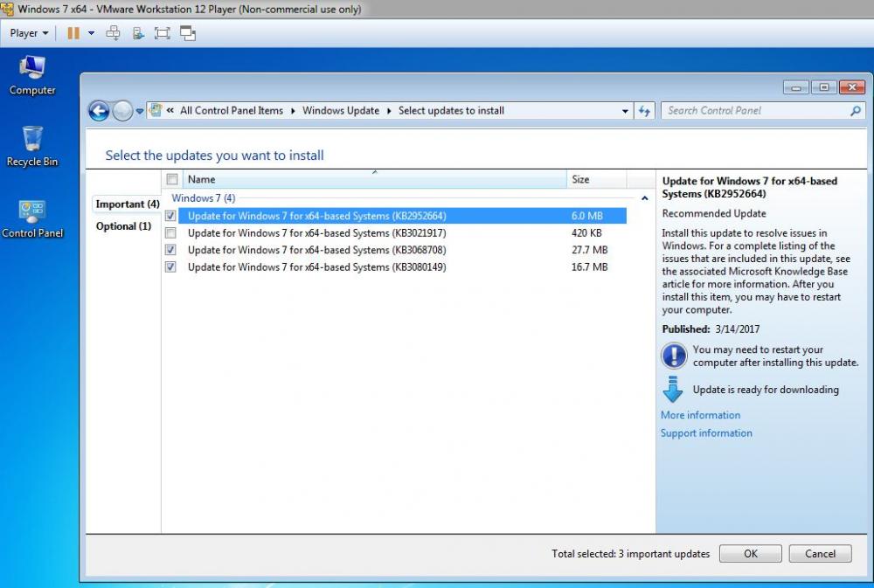Click the Back arrow in Control Panel
Viewport: 874px width, 588px height.
coord(99,111)
